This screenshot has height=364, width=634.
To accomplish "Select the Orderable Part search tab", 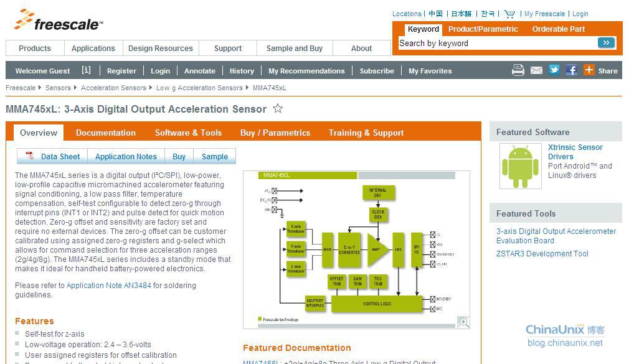I will [559, 29].
